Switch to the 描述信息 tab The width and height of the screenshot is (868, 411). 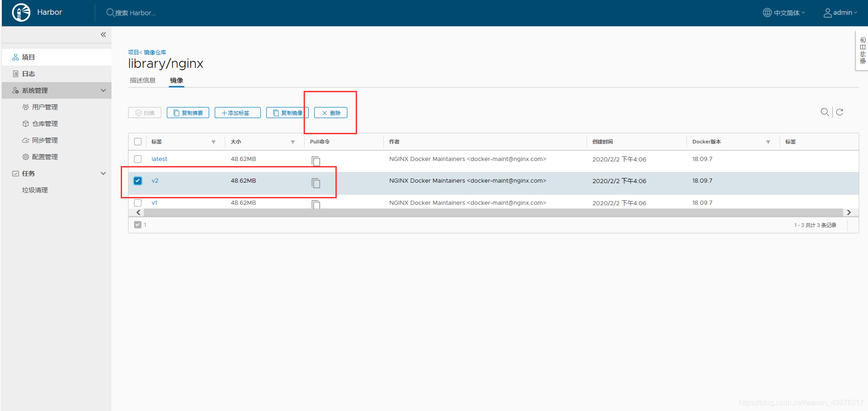click(x=143, y=80)
